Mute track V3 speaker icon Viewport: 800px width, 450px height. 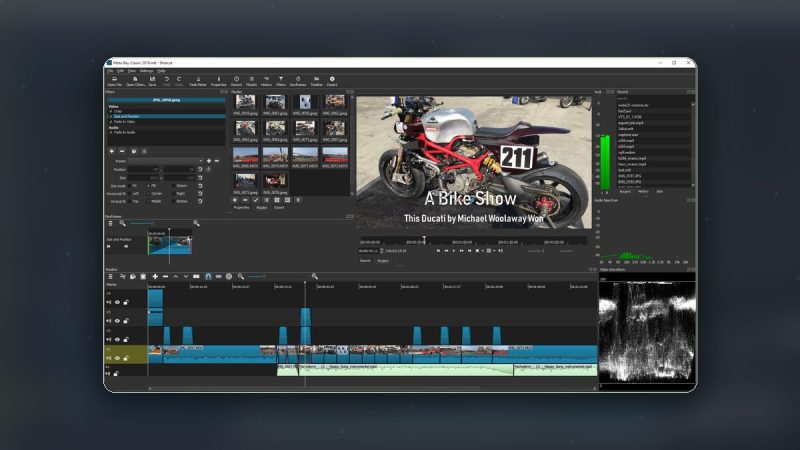(108, 321)
